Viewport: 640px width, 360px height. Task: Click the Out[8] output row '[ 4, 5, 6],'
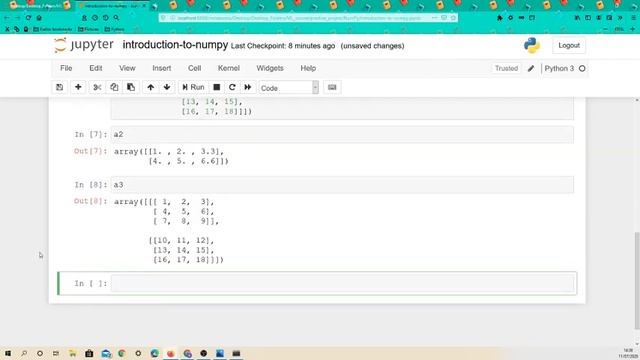[183, 211]
